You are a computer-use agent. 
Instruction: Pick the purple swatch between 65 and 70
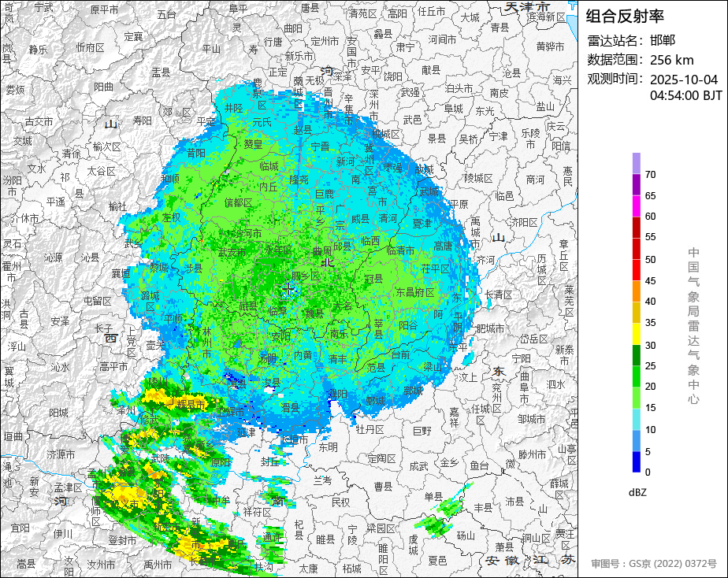point(637,184)
